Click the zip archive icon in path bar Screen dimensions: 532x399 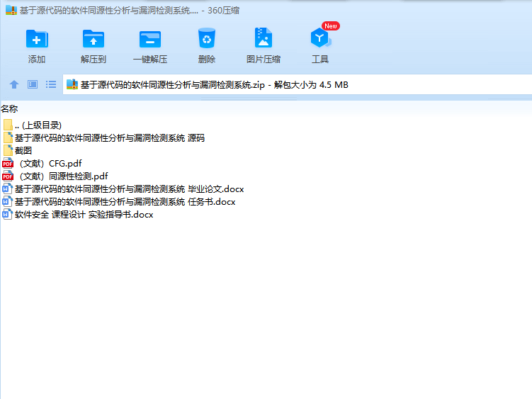[72, 84]
